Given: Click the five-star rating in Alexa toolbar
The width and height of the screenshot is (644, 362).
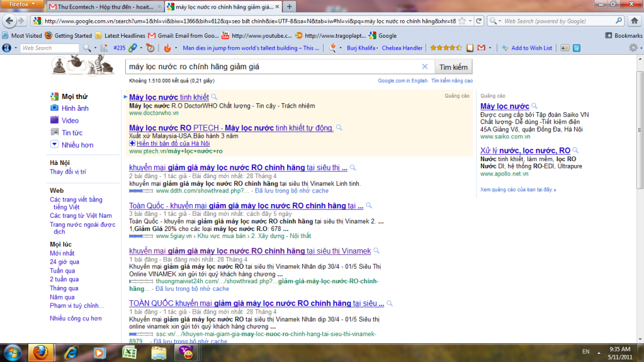Looking at the screenshot, I should [446, 48].
